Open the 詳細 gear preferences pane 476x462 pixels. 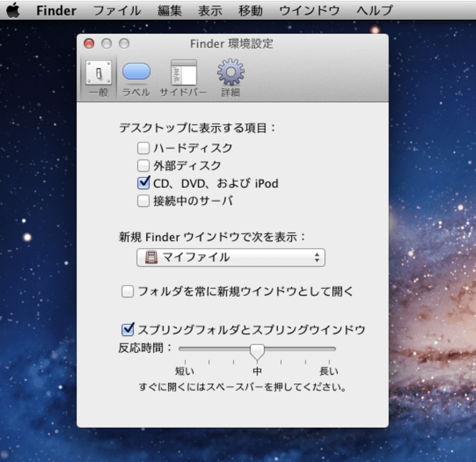230,78
